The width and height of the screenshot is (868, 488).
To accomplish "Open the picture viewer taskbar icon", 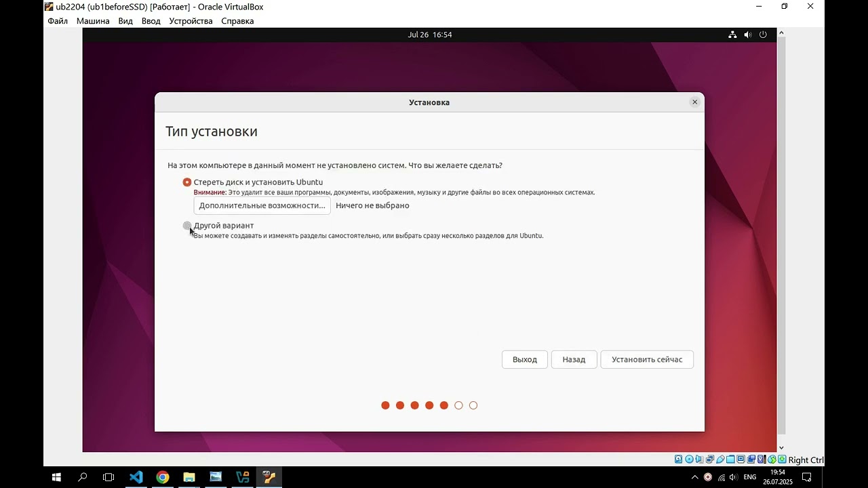I will tap(216, 477).
